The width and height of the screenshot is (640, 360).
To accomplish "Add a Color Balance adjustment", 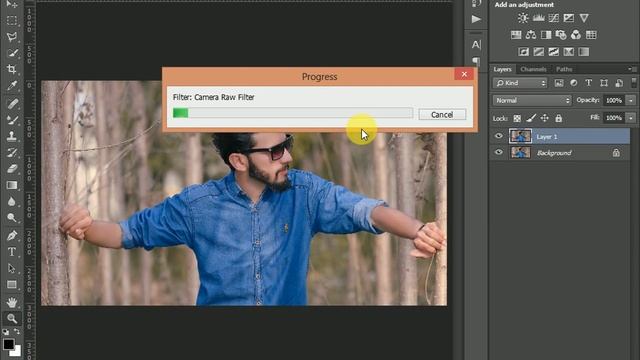I will pyautogui.click(x=531, y=35).
